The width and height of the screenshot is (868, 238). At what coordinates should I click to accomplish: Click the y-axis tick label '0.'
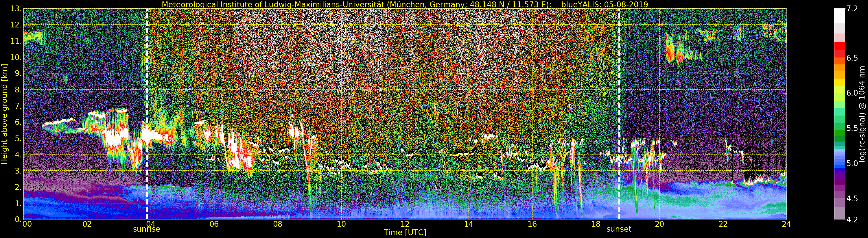(x=18, y=219)
